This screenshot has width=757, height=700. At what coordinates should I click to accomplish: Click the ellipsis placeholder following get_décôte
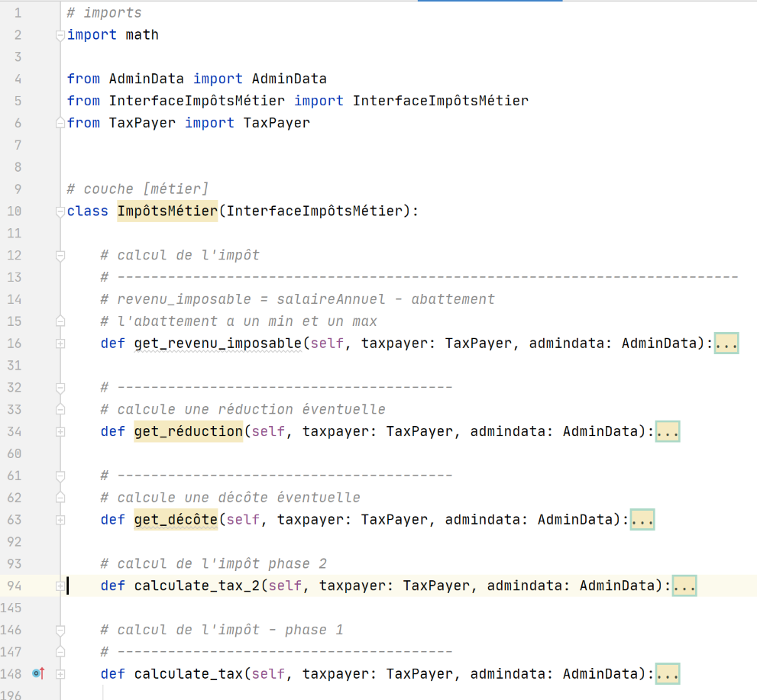[642, 521]
